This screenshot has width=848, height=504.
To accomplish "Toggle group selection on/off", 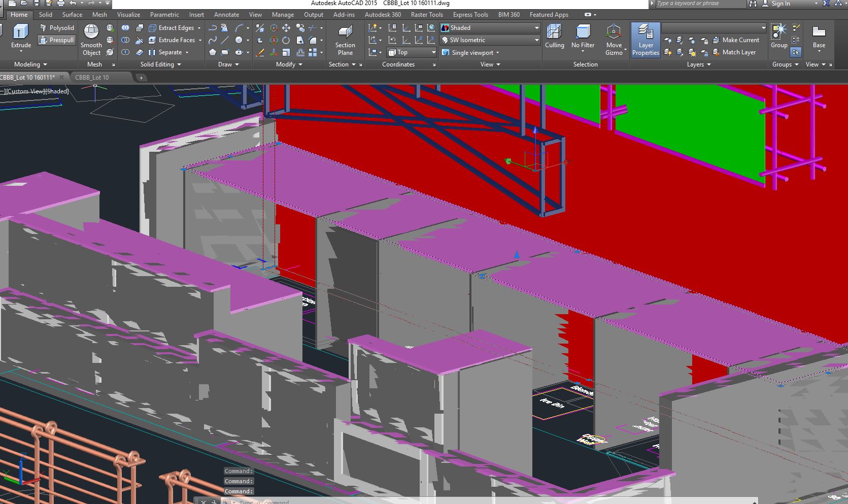I will coord(796,52).
